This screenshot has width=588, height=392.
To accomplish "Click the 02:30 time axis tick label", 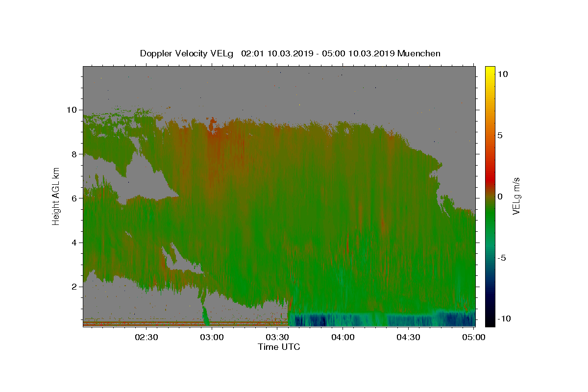I will [147, 337].
